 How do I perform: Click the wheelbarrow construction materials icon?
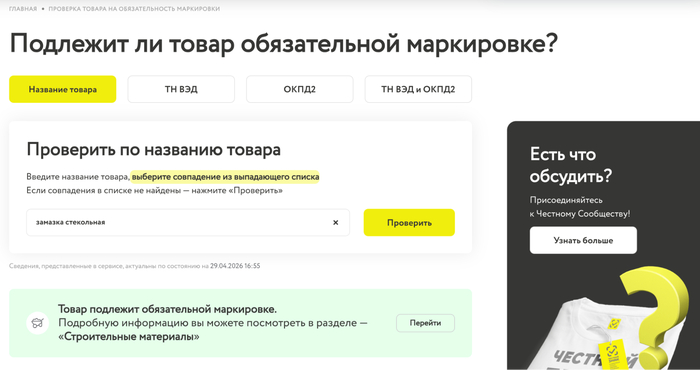(38, 323)
